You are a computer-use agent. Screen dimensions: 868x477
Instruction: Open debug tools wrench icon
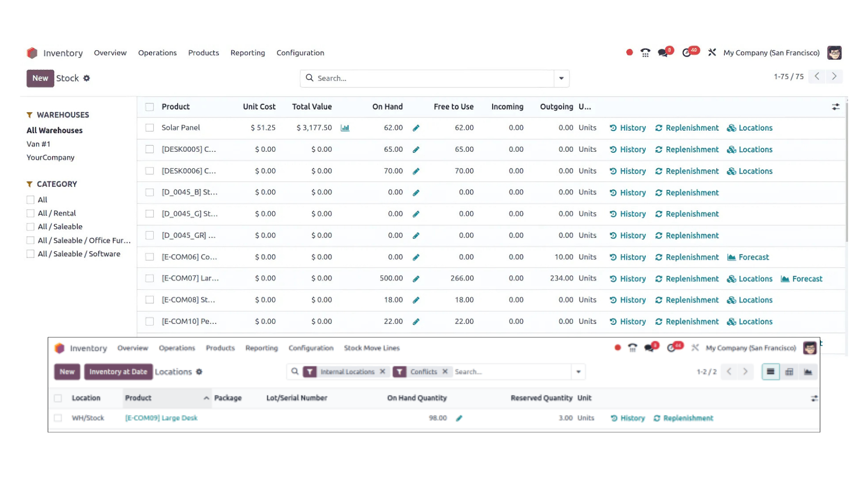point(712,52)
